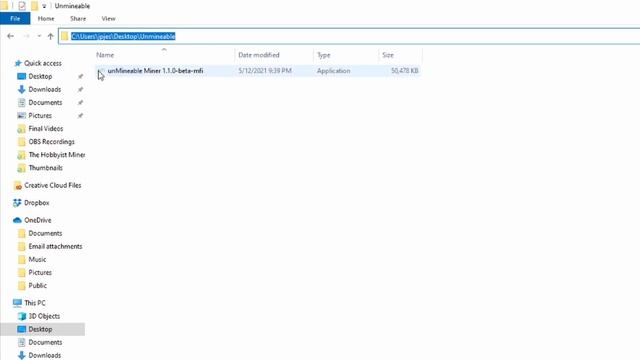Go up one folder level

tap(50, 36)
